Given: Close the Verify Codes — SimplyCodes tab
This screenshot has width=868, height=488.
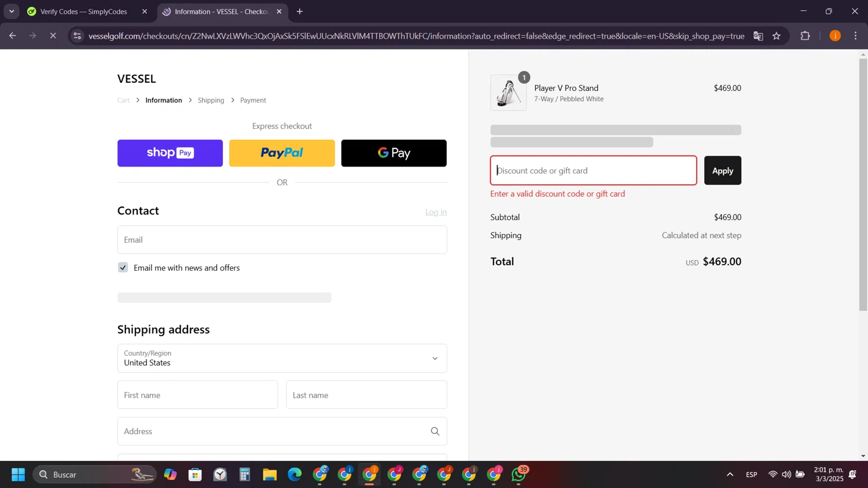Looking at the screenshot, I should tap(145, 12).
